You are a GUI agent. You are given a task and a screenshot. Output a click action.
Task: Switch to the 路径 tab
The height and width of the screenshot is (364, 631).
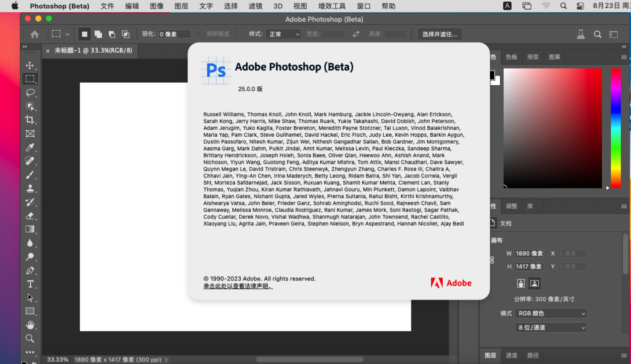(533, 355)
